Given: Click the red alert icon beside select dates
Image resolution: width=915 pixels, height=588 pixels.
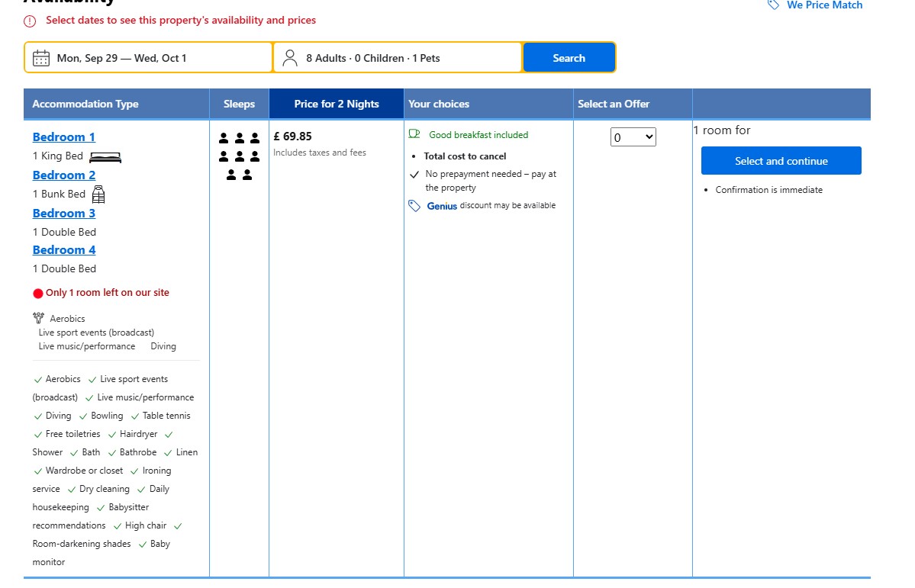Looking at the screenshot, I should 30,21.
